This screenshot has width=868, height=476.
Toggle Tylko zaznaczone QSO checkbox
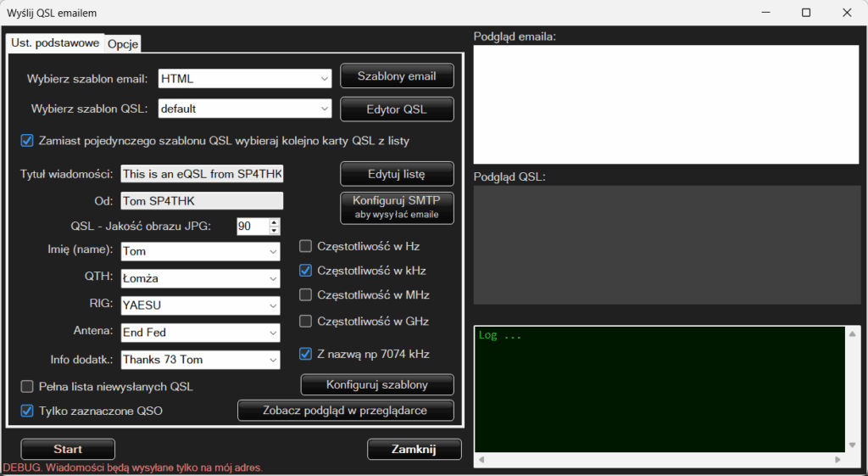coord(27,412)
